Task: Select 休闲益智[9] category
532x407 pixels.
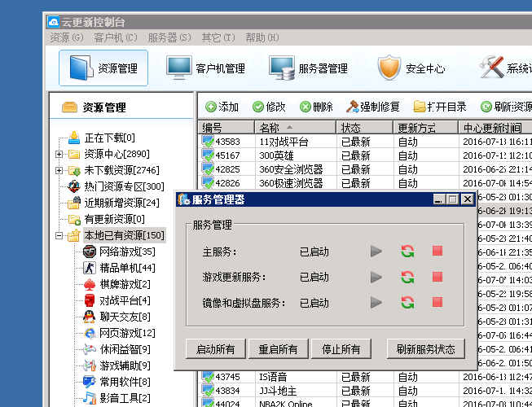Action: [125, 349]
